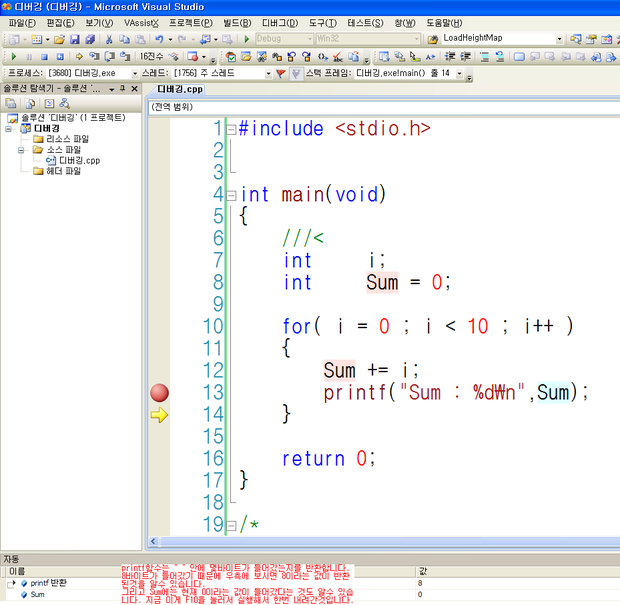Select 디버깅.cpp in the solution tree

click(x=79, y=161)
